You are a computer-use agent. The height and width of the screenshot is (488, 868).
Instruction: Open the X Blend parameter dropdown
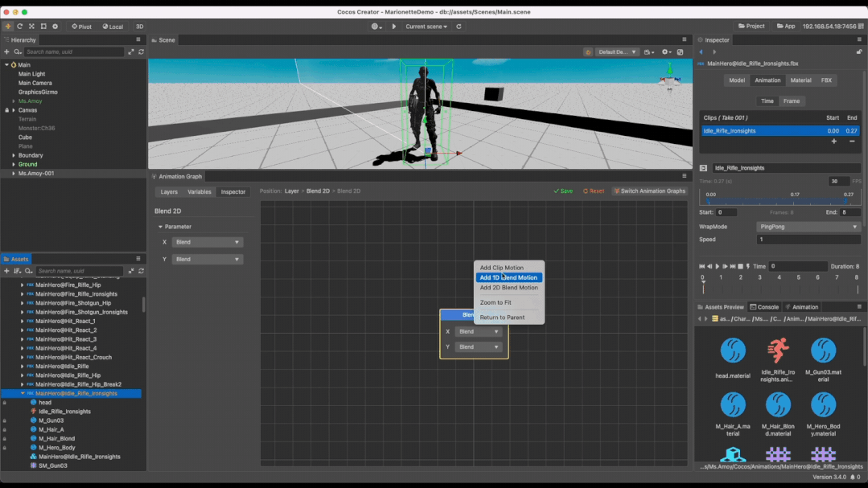(207, 242)
